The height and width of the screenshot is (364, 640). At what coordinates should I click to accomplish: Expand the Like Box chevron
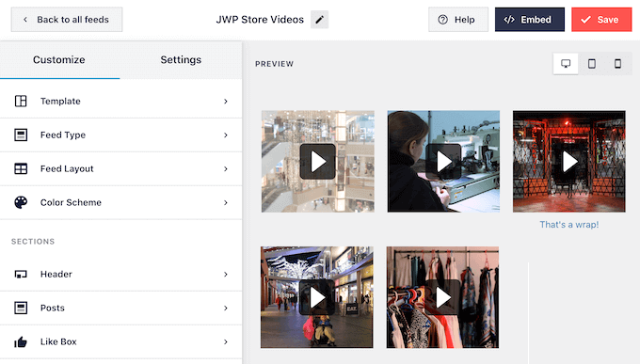(x=226, y=342)
